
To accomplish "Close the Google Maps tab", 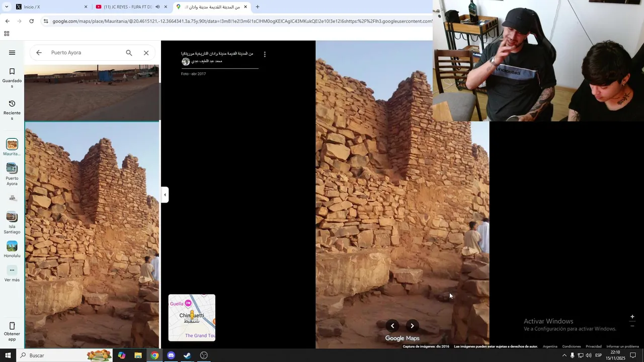I will 246,7.
